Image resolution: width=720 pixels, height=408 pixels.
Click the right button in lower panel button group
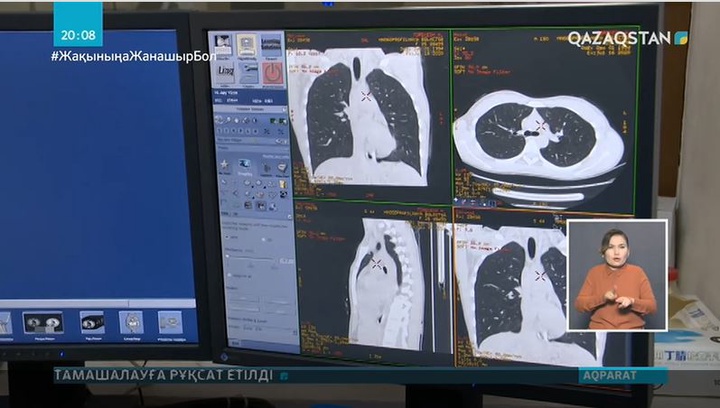pos(274,300)
